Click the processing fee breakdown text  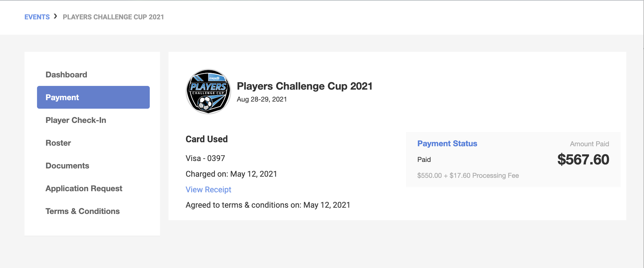tap(468, 176)
